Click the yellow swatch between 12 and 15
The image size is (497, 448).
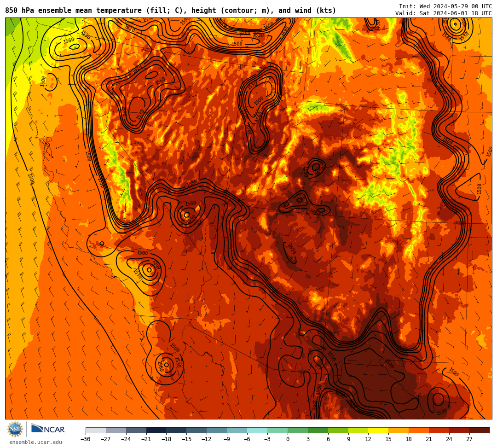[379, 430]
